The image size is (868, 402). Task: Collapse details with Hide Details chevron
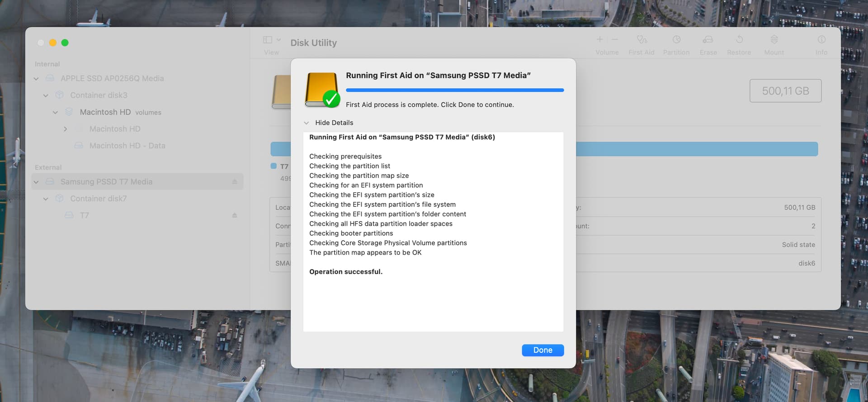pos(307,123)
